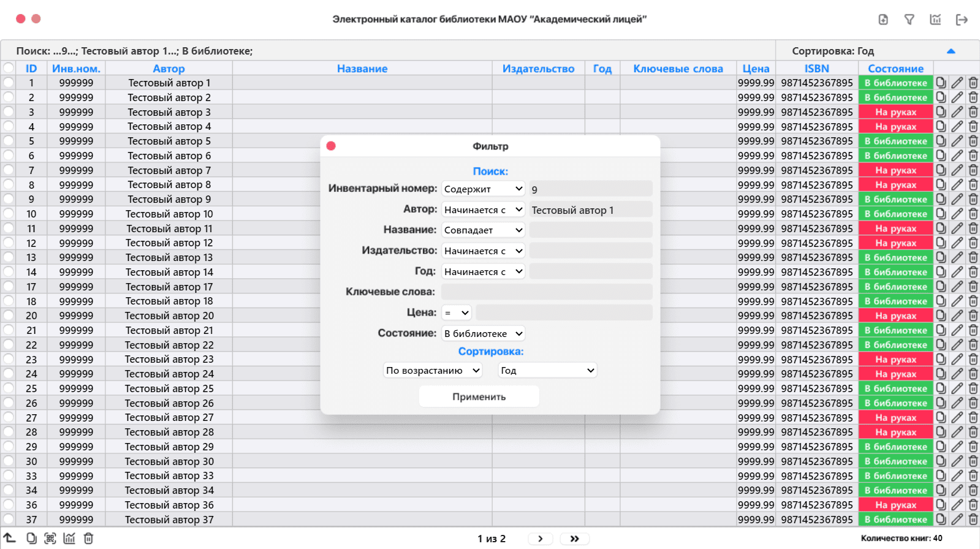Viewport: 980px width, 549px height.
Task: Open the filter funnel icon in header
Action: click(910, 20)
